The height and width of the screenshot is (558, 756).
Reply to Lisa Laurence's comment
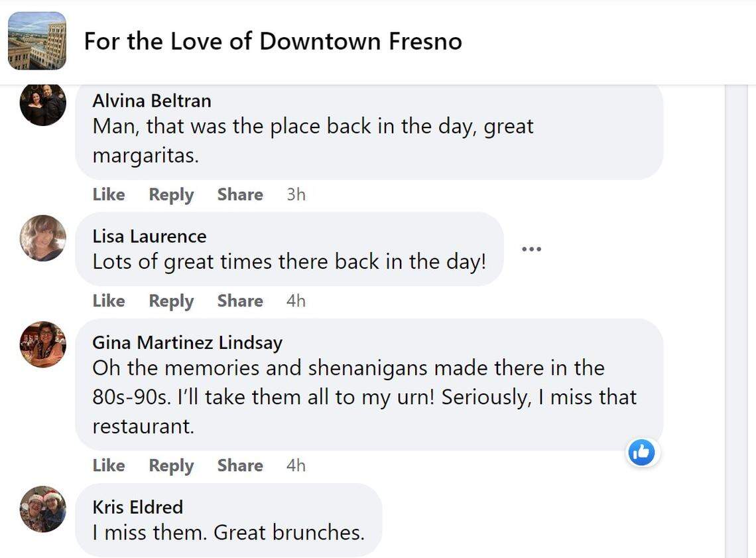tap(170, 301)
